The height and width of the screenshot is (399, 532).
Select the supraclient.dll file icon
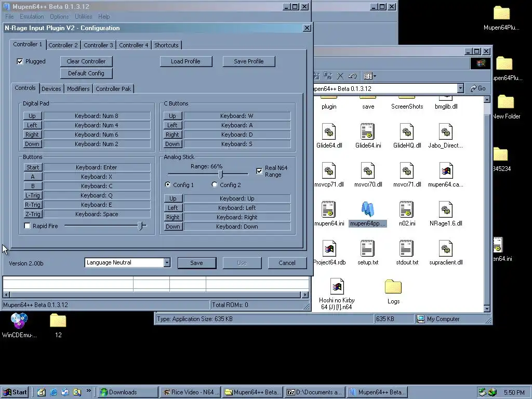coord(445,249)
